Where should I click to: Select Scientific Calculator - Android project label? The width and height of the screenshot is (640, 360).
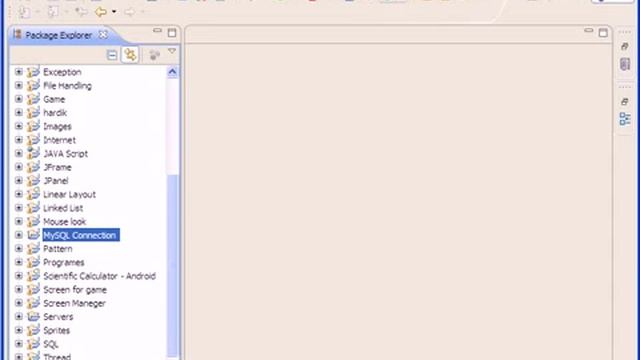pyautogui.click(x=100, y=276)
